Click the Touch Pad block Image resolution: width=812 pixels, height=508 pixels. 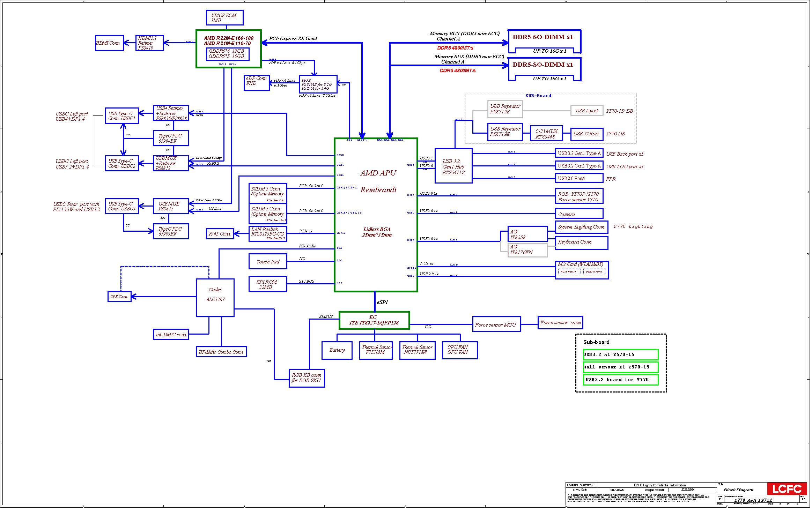[x=267, y=262]
